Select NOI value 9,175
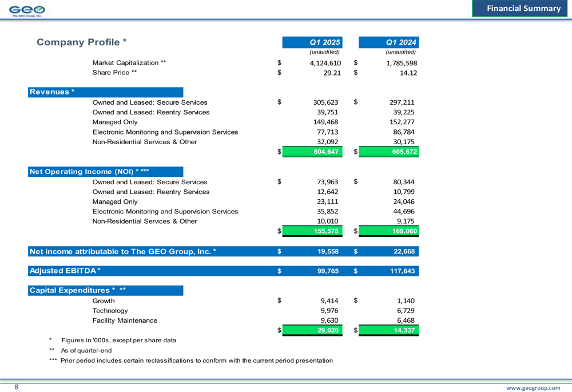Screen dimensions: 572x392 (406, 221)
